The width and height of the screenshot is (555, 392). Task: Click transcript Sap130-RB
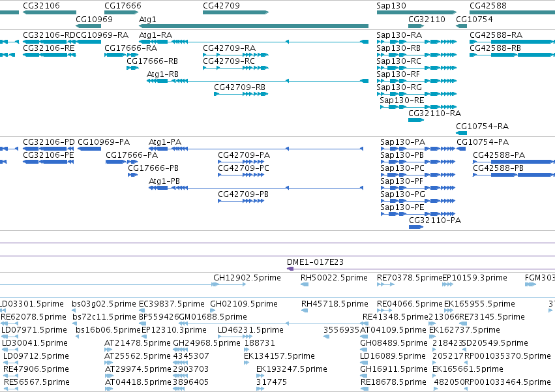click(417, 55)
